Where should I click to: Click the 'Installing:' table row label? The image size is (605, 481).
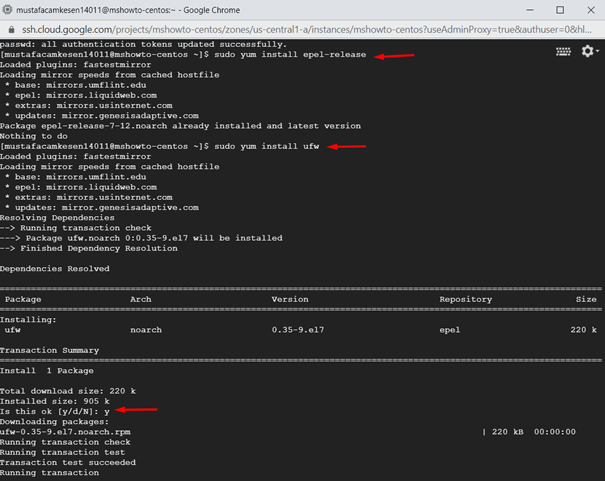28,319
